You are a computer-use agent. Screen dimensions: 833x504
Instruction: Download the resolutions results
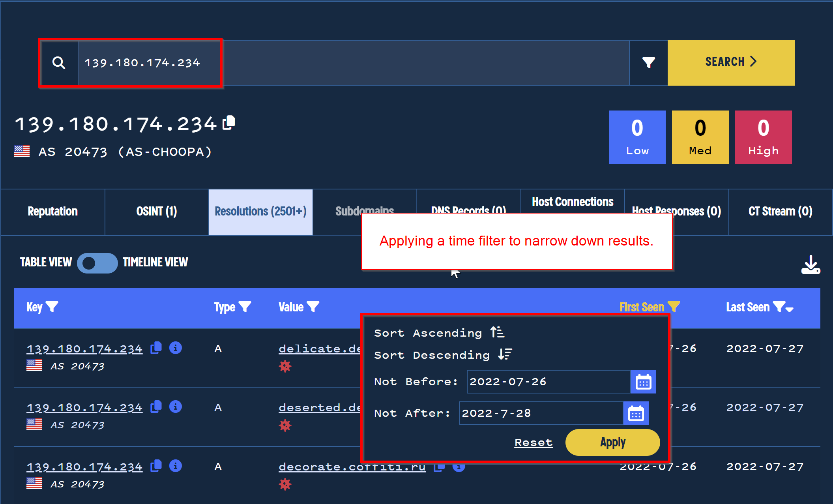pyautogui.click(x=811, y=265)
